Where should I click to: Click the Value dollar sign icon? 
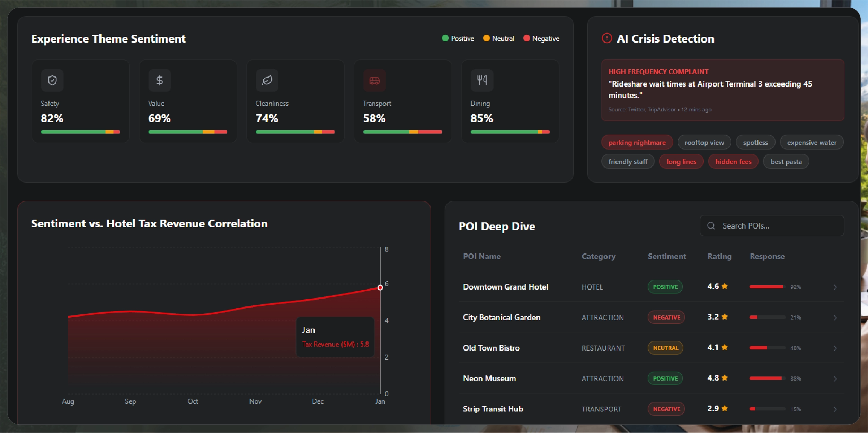click(x=159, y=80)
